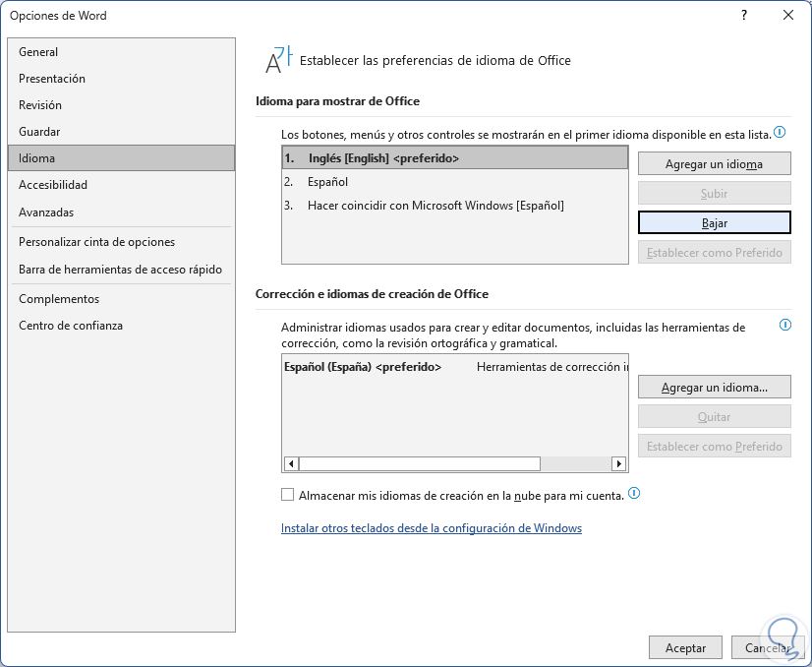
Task: Click the info icon beside display language description
Action: tap(780, 132)
